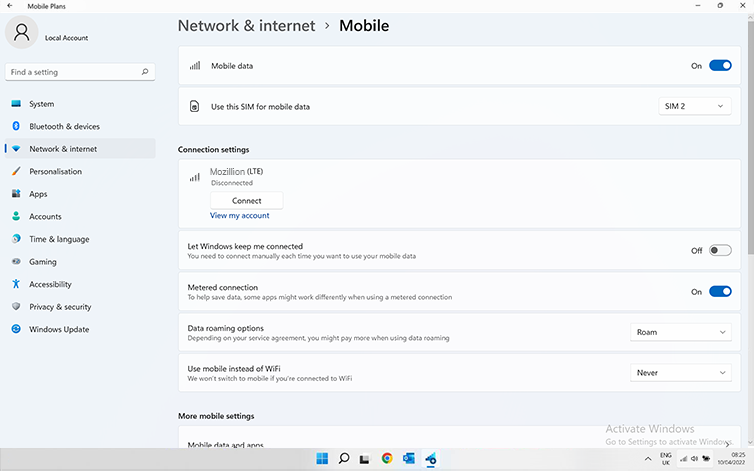Click the Apps icon in sidebar

pyautogui.click(x=16, y=193)
